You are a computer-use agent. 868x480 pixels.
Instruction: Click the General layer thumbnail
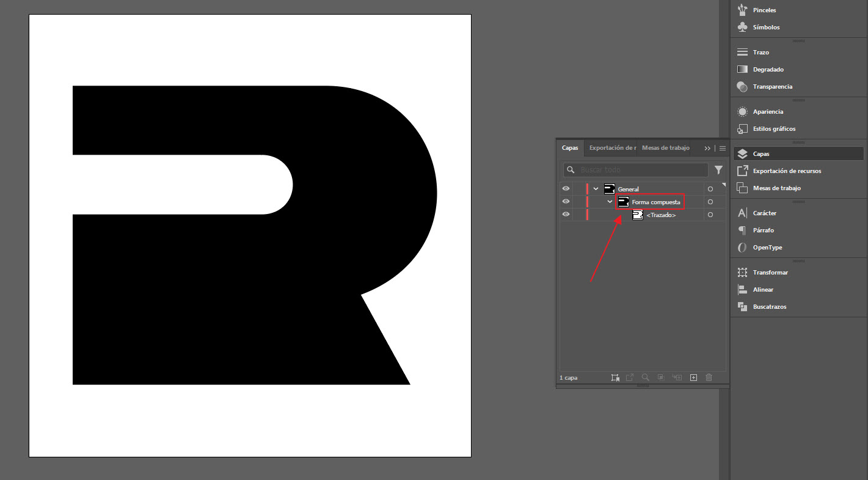[x=609, y=189]
